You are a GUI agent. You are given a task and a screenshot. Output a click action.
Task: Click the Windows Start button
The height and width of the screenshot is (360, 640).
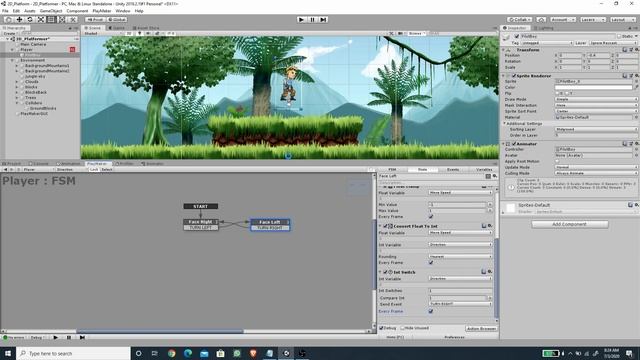[x=8, y=353]
